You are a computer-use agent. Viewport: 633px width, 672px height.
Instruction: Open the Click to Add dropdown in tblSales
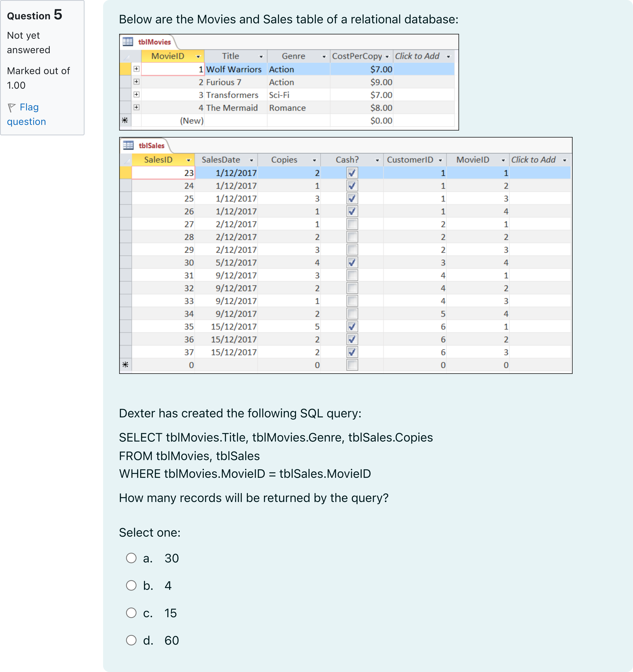click(564, 160)
